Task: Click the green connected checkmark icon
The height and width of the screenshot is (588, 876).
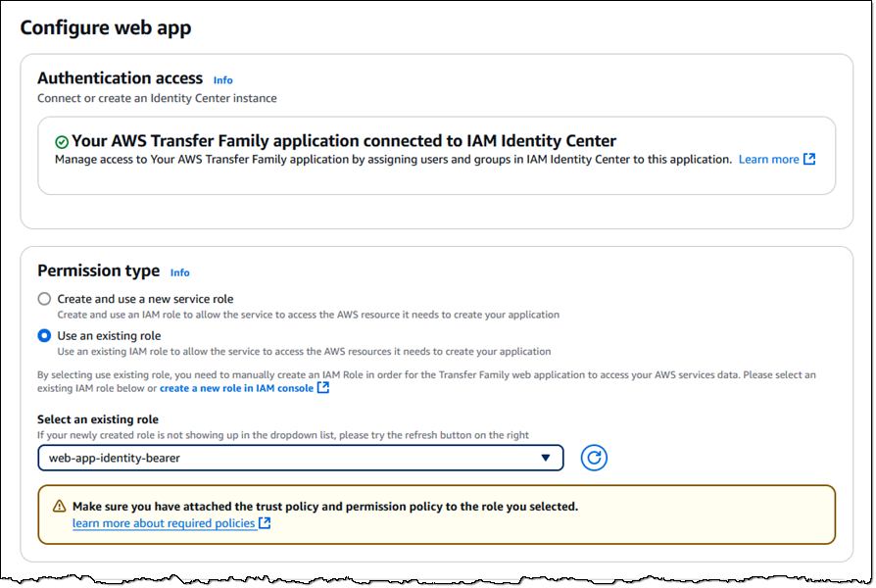Action: pyautogui.click(x=62, y=142)
